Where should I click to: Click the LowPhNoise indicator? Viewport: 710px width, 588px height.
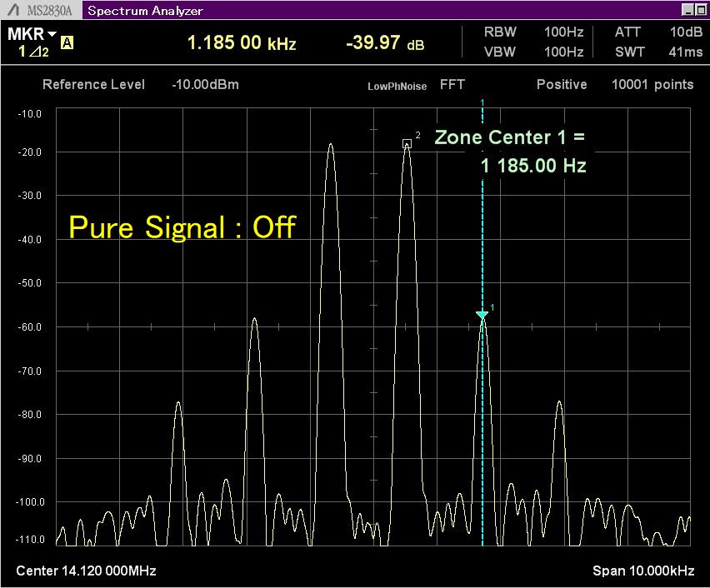(397, 86)
